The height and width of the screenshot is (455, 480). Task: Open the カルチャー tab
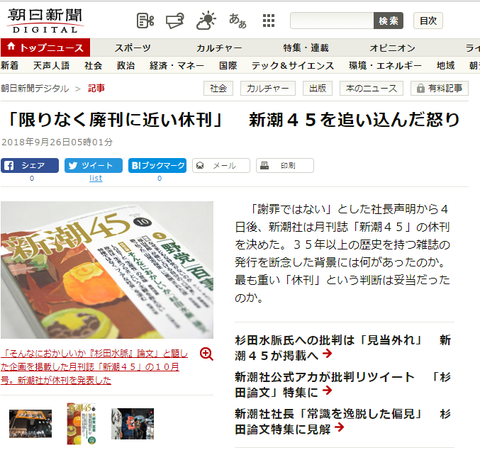219,48
